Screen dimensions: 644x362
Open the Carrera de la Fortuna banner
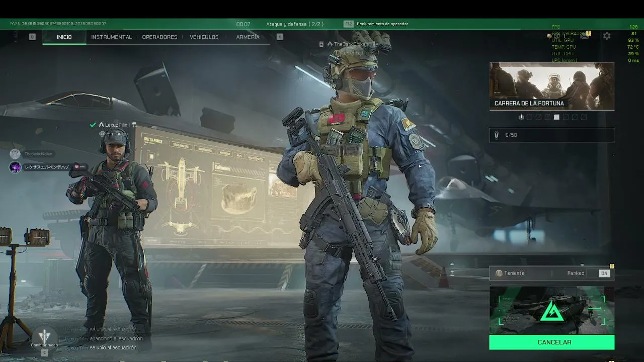pyautogui.click(x=552, y=86)
